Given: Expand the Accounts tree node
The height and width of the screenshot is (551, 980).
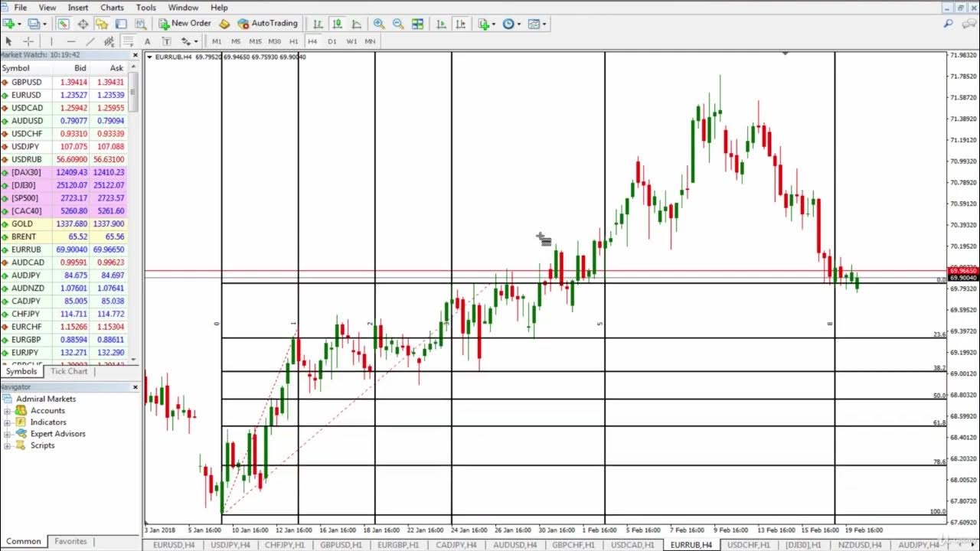Looking at the screenshot, I should (x=8, y=411).
